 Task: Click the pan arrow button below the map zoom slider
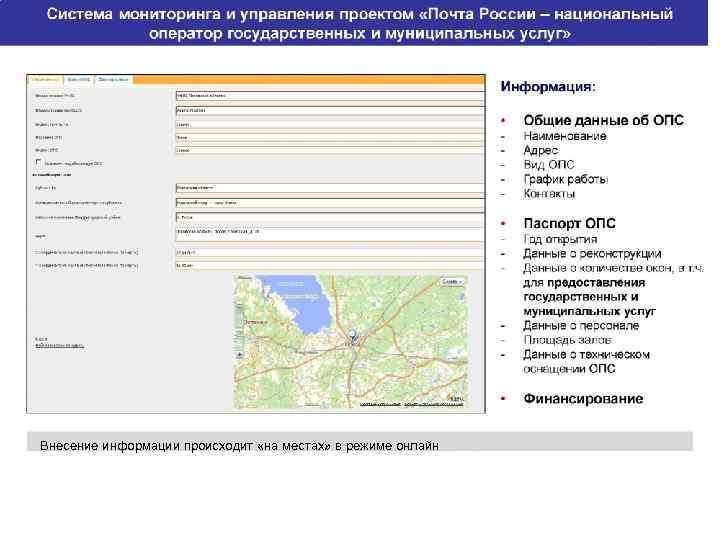240,355
